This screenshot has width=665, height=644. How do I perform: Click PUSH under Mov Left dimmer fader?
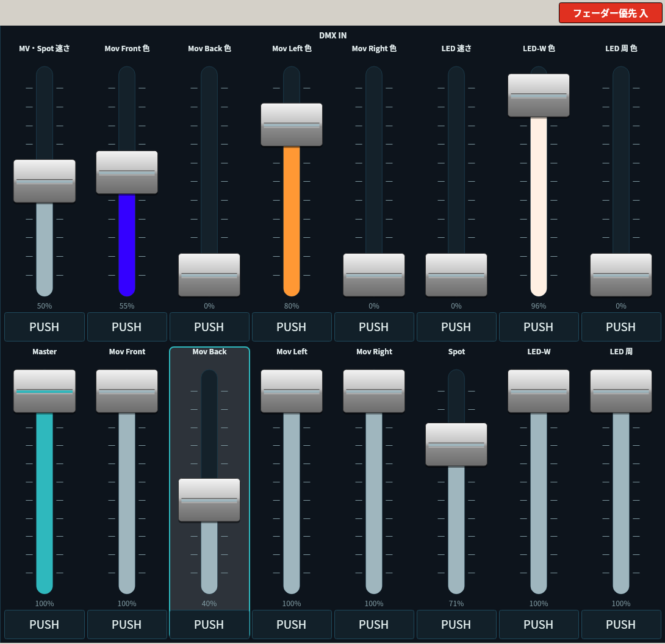pos(292,624)
